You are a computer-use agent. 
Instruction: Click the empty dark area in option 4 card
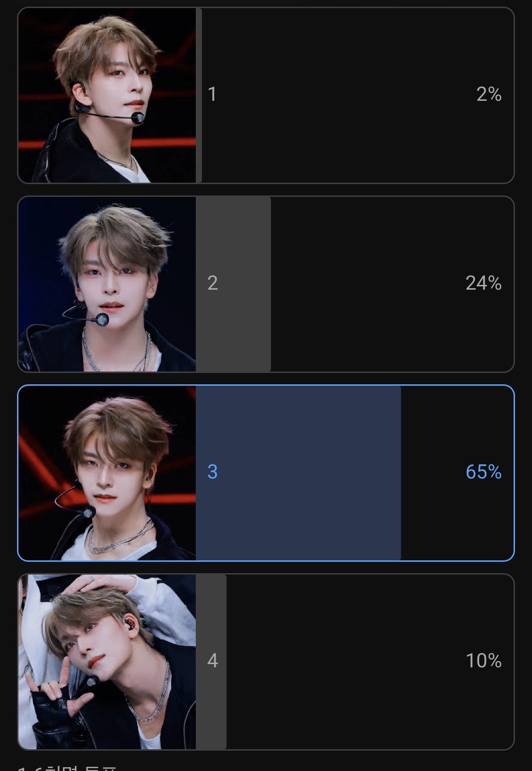click(x=345, y=662)
